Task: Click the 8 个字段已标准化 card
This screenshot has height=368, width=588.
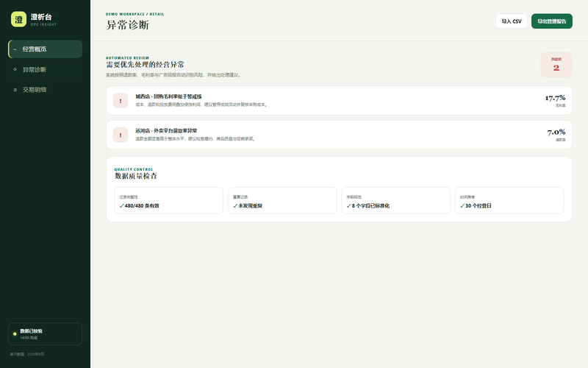Action: [x=395, y=200]
